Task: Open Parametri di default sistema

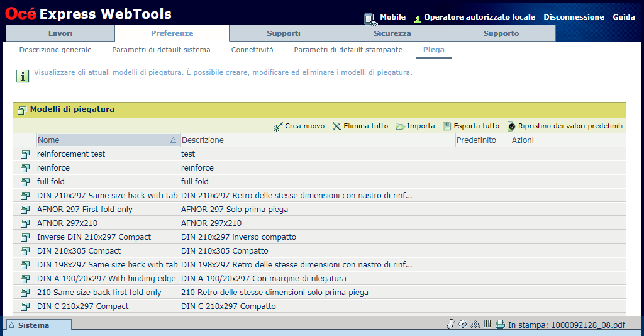Action: tap(162, 50)
